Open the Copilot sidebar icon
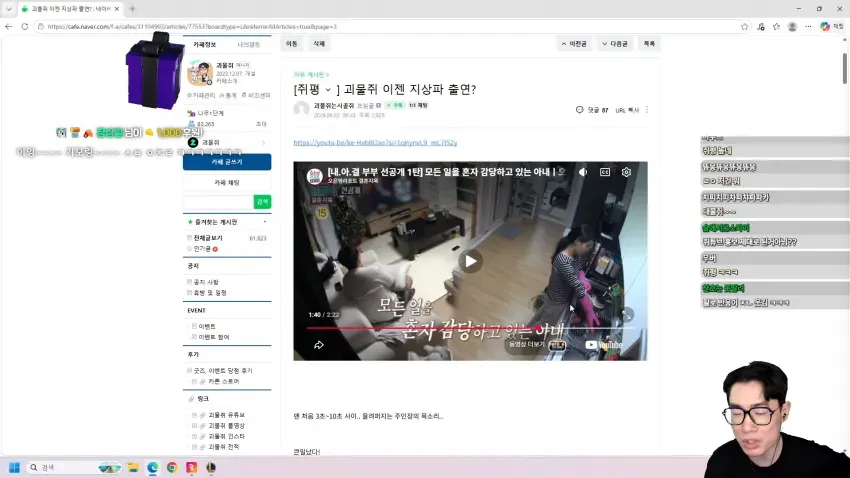This screenshot has width=850, height=478. 825,27
